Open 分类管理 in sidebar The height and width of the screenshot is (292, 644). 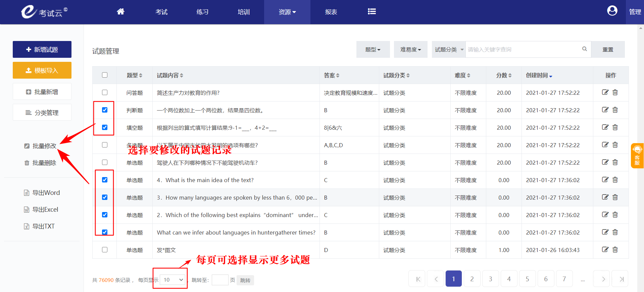click(x=42, y=112)
